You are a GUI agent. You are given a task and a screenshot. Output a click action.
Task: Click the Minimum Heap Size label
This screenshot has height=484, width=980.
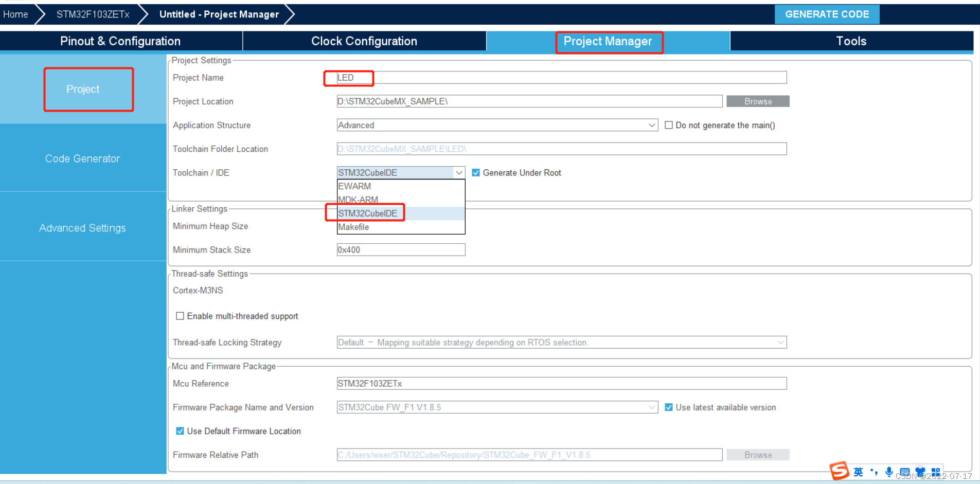[210, 226]
